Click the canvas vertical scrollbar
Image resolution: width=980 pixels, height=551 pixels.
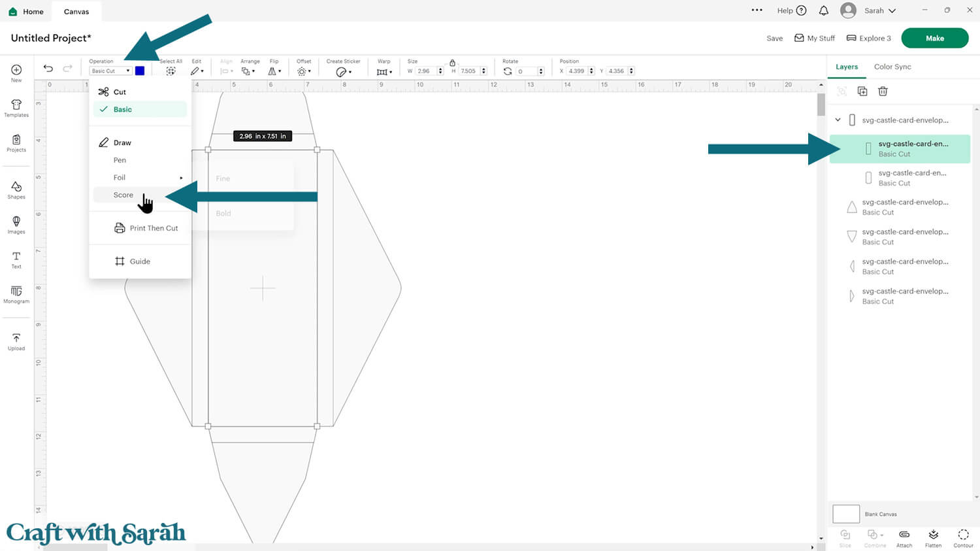821,105
